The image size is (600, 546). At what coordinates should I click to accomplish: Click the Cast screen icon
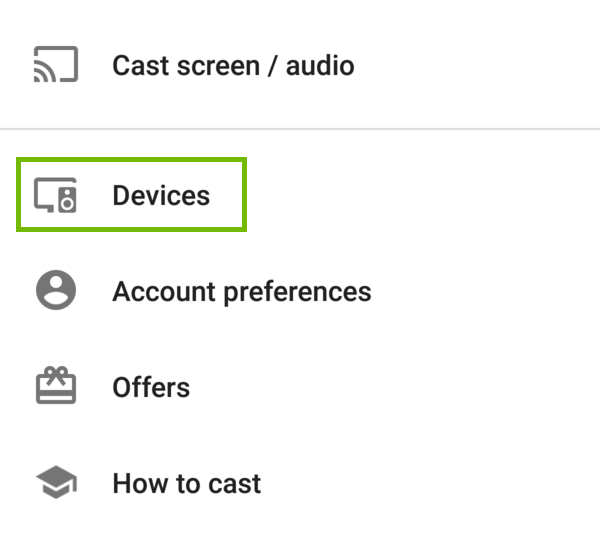pyautogui.click(x=56, y=64)
